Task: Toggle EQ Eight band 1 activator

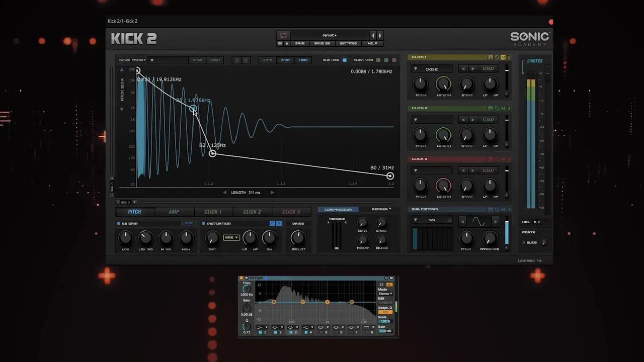Action: [260, 332]
